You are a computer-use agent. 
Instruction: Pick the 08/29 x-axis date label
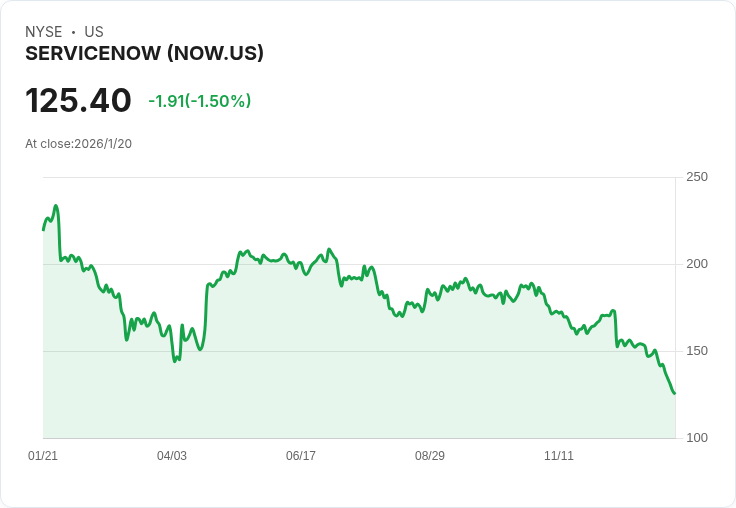430,456
